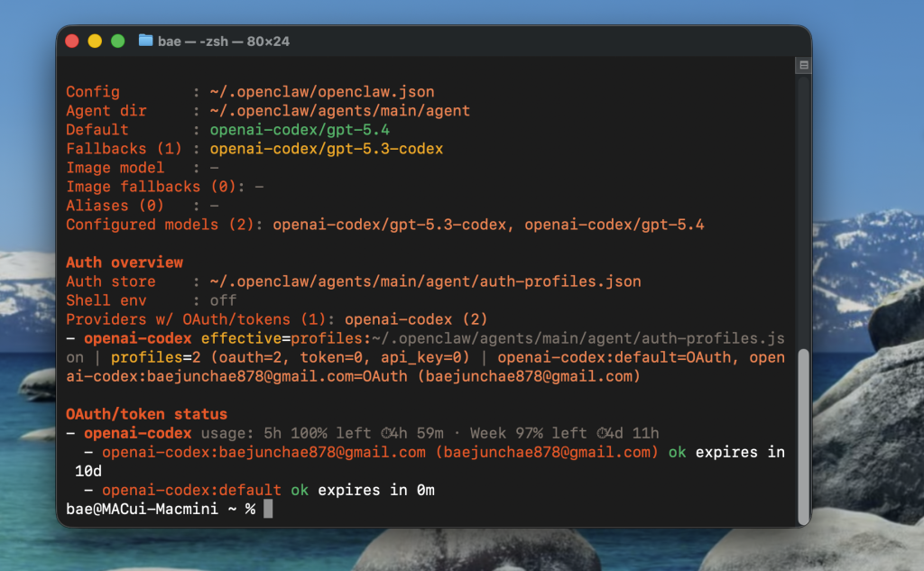Click the Auth store auth-profiles.json path
This screenshot has width=924, height=571.
[x=425, y=281]
